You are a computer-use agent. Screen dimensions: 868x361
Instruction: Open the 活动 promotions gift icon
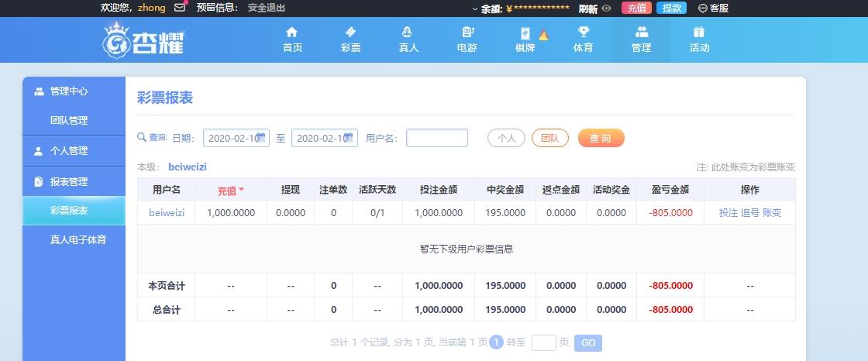[699, 33]
